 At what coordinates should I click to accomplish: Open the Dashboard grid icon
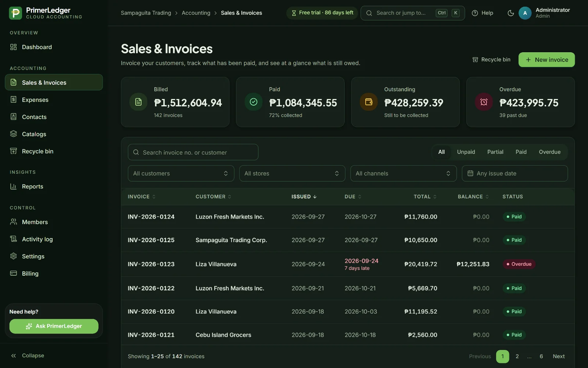pos(14,47)
